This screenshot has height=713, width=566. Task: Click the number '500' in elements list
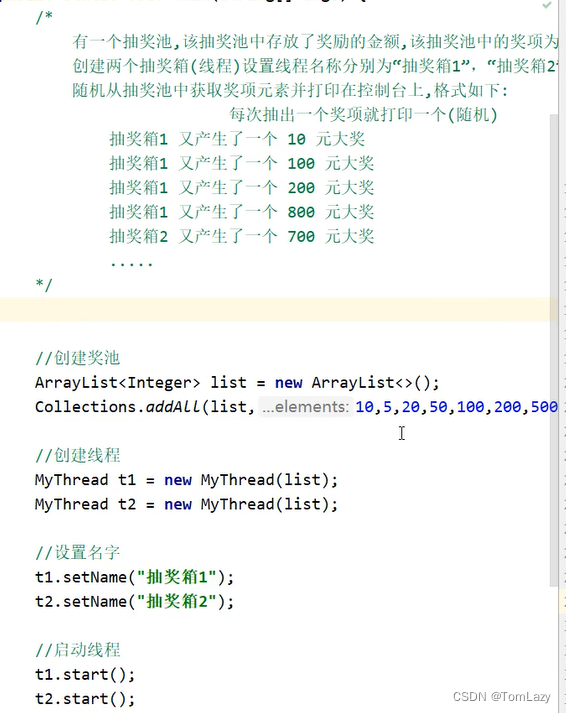tap(544, 407)
